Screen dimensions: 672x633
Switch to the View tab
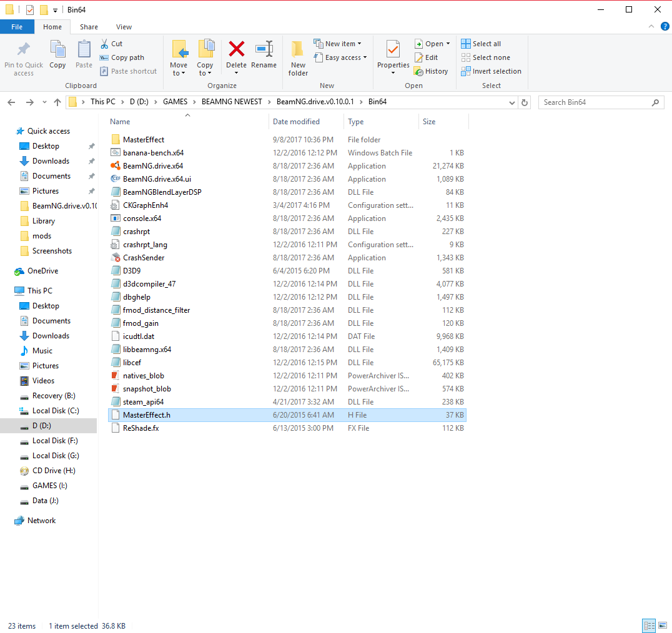pos(124,27)
